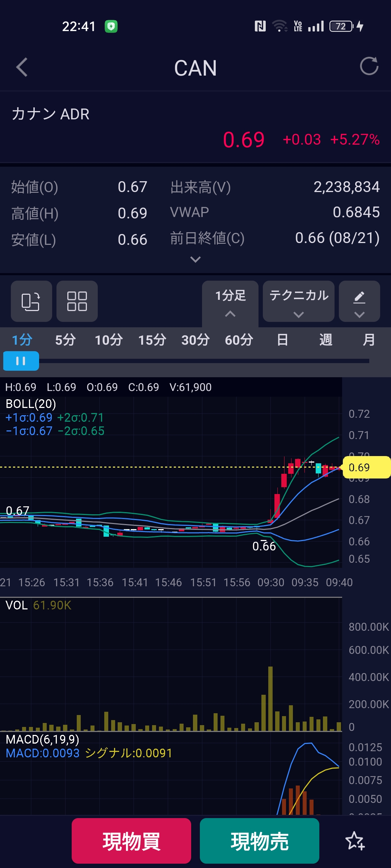Tap the Wi-Fi status icon
Screen dimensions: 391x868
coord(279,26)
